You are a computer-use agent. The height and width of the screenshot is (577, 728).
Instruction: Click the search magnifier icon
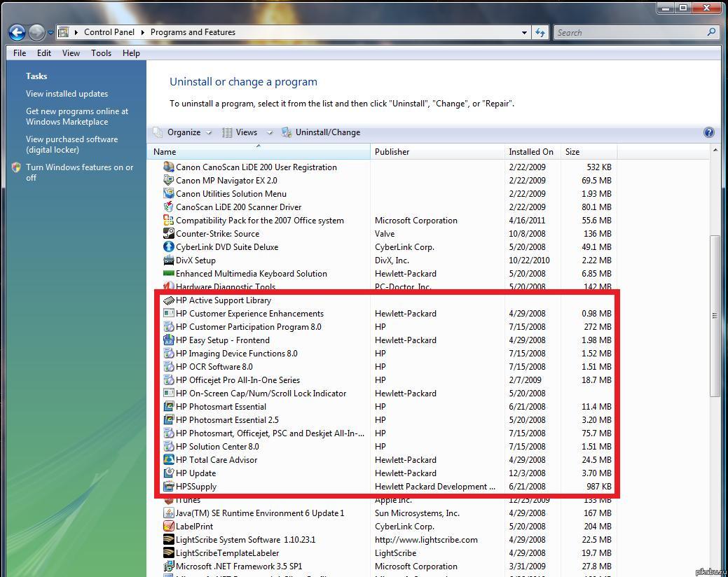point(711,32)
